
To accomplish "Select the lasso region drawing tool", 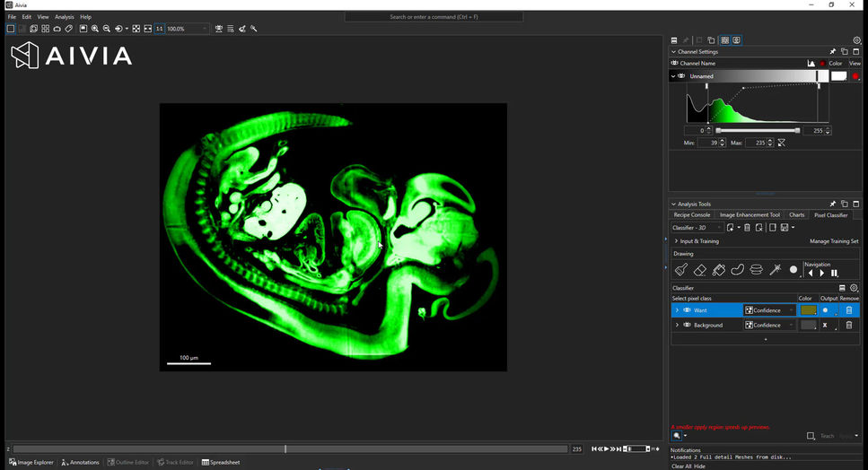I will pyautogui.click(x=737, y=270).
